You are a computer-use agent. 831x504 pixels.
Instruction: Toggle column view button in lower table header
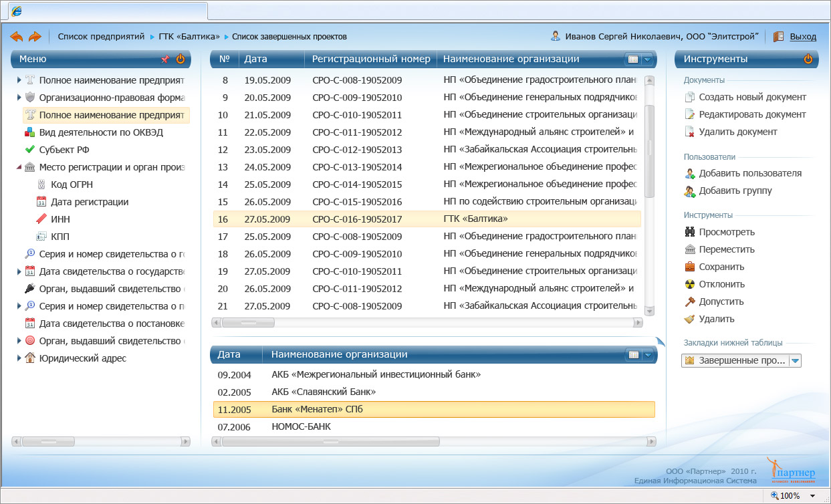[632, 355]
